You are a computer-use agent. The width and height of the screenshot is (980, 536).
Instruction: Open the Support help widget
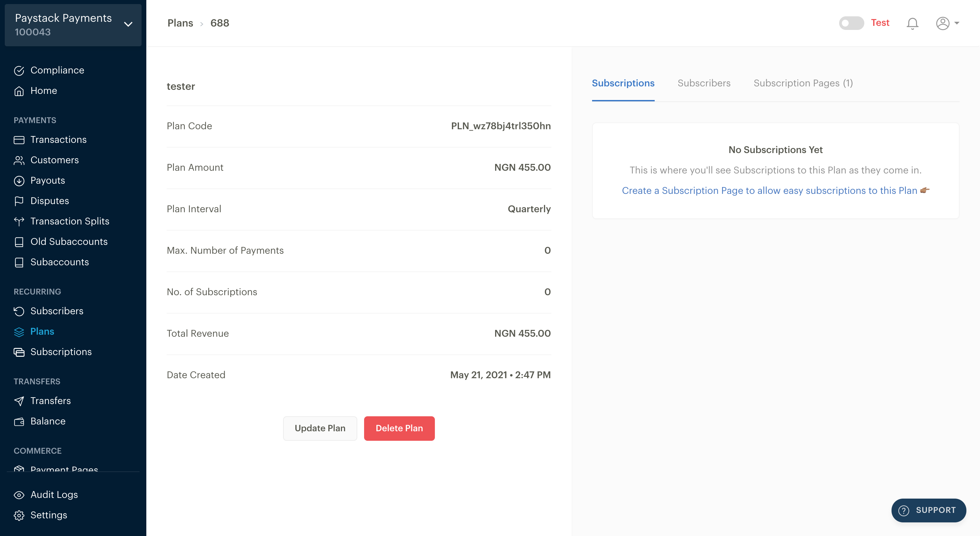tap(928, 510)
